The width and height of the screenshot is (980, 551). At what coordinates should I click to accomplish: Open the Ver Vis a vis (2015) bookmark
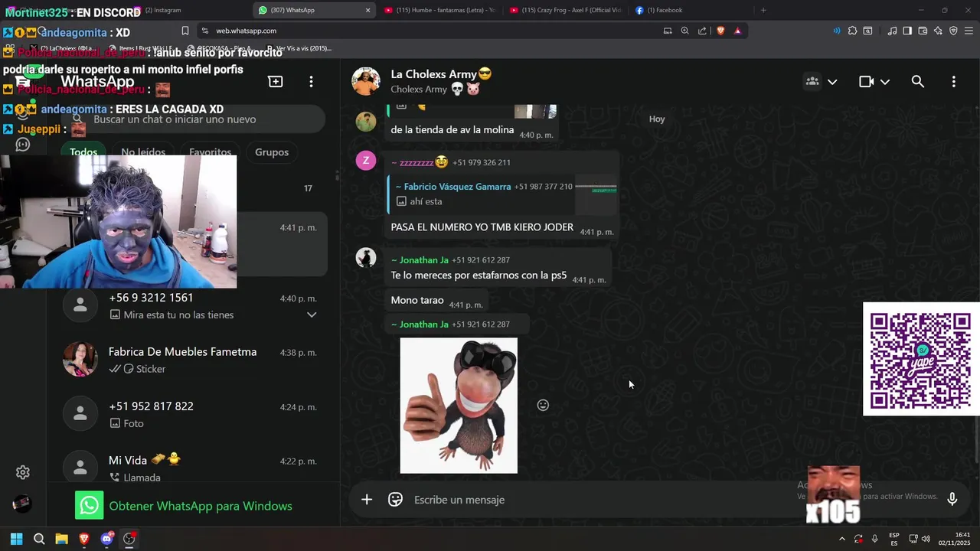click(x=299, y=48)
